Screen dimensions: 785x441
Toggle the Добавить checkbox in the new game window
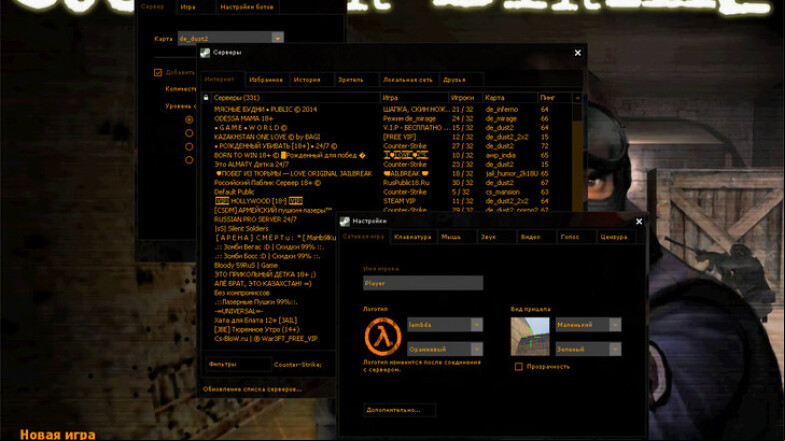coord(158,73)
